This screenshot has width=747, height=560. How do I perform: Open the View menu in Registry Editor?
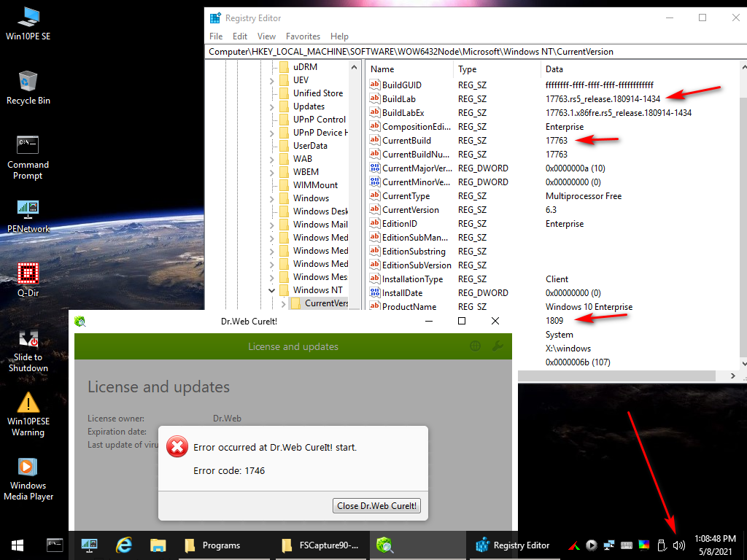(266, 36)
